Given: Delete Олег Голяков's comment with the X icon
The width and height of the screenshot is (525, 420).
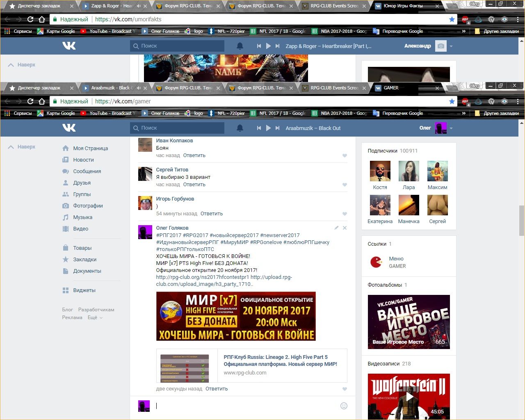Looking at the screenshot, I should point(345,228).
